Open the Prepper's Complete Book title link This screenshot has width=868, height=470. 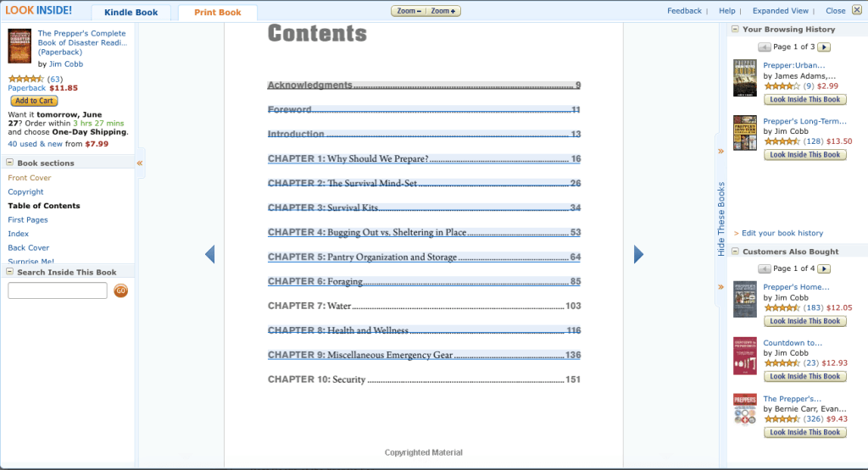pos(82,42)
